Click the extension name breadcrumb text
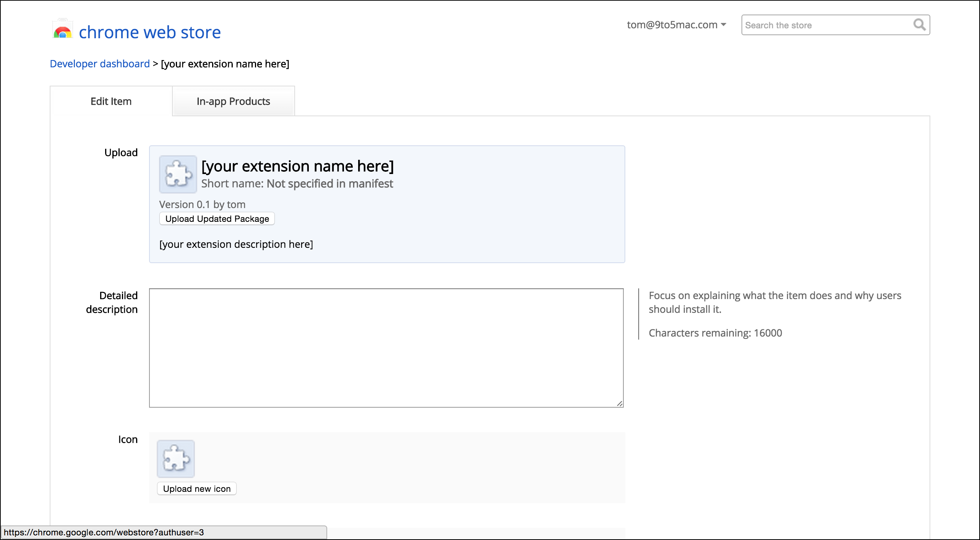Image resolution: width=980 pixels, height=540 pixels. (225, 64)
